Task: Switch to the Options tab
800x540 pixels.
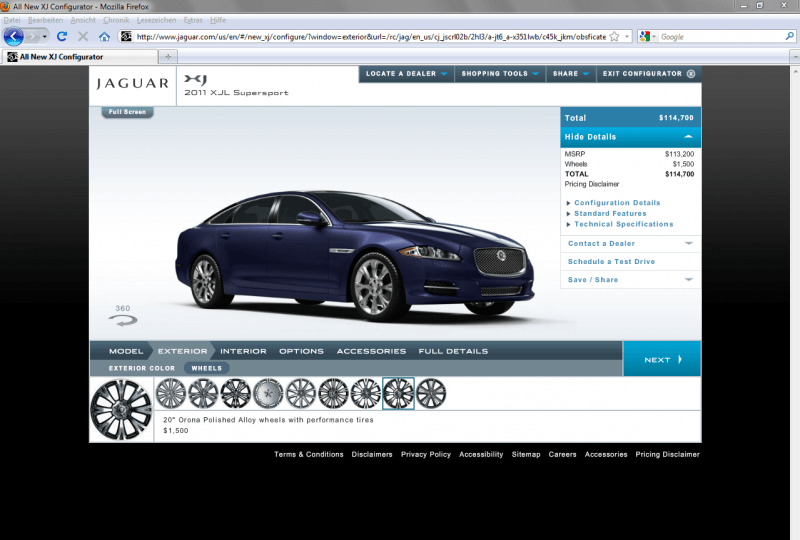Action: [301, 351]
